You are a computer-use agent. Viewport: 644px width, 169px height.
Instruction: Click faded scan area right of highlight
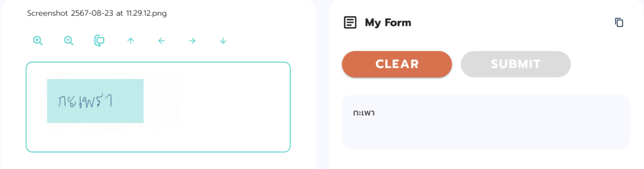point(161,100)
